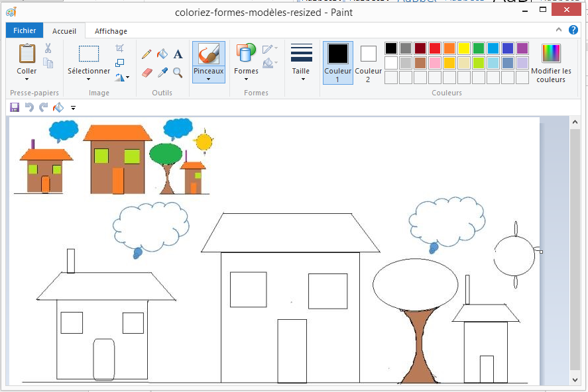
Task: Click the Cut scissors icon
Action: [x=48, y=48]
